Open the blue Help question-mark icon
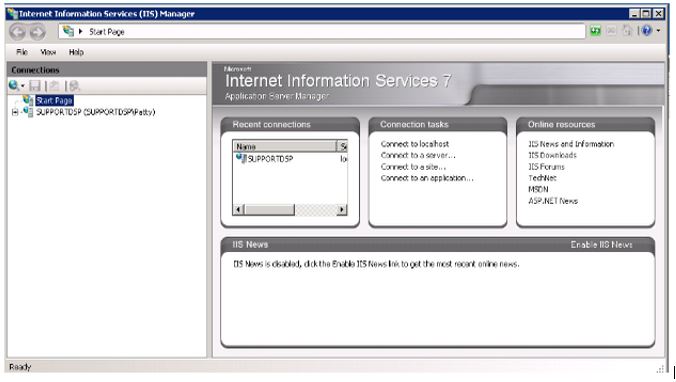The width and height of the screenshot is (676, 382). click(x=646, y=31)
